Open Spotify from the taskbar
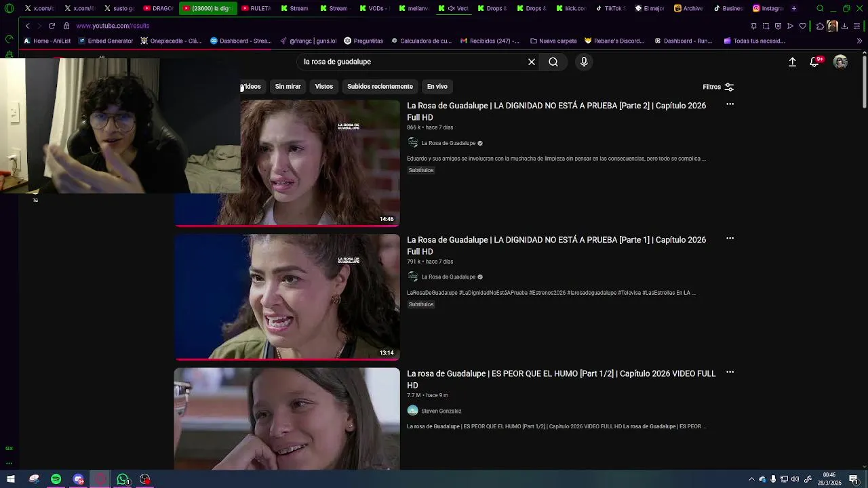The image size is (868, 488). click(x=56, y=479)
